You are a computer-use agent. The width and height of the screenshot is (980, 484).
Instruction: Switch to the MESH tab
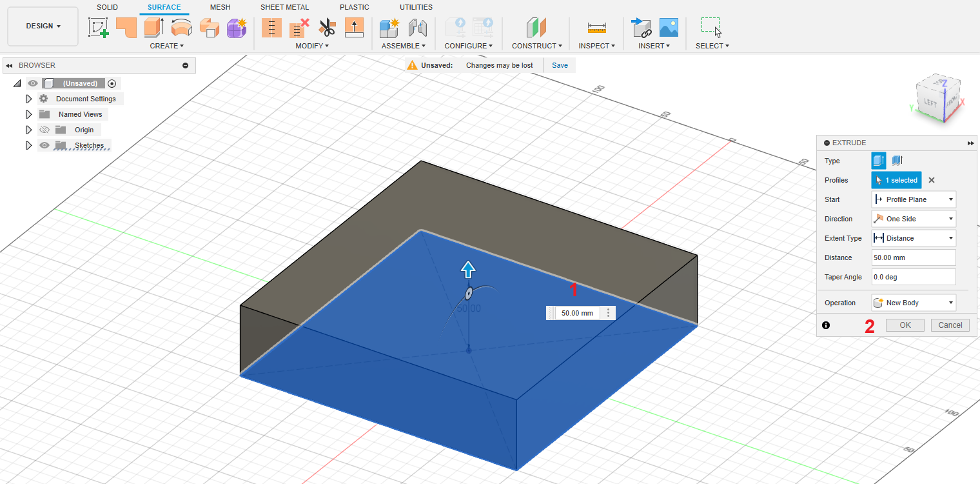tap(220, 7)
